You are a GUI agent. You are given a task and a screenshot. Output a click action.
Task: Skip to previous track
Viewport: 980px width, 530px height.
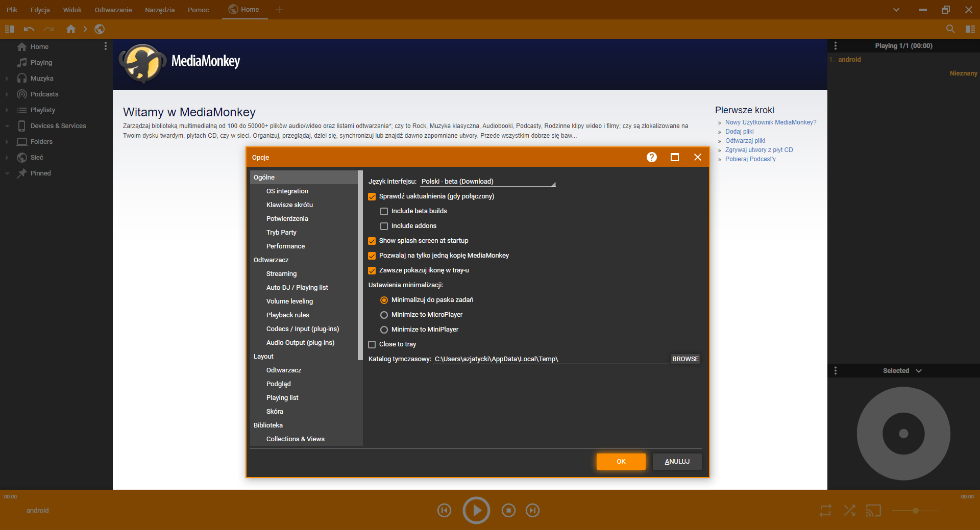(445, 510)
